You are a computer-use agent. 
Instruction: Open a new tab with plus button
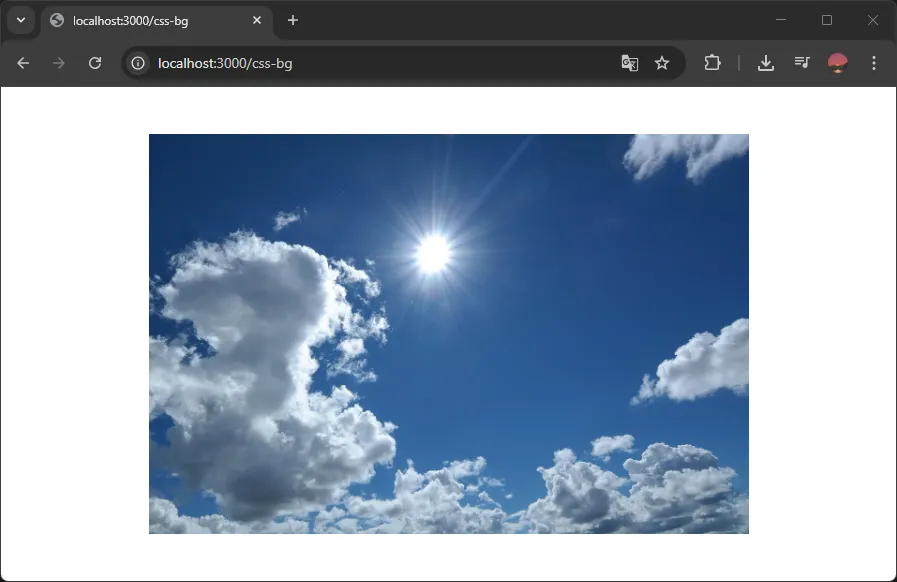coord(293,20)
